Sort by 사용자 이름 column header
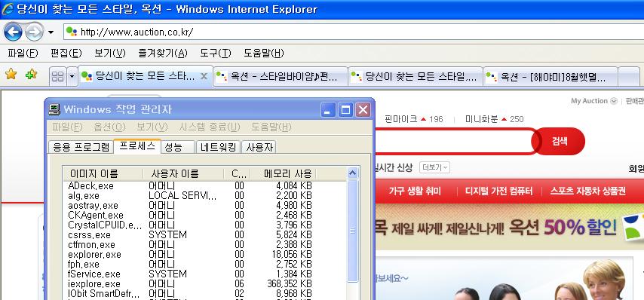 [183, 173]
